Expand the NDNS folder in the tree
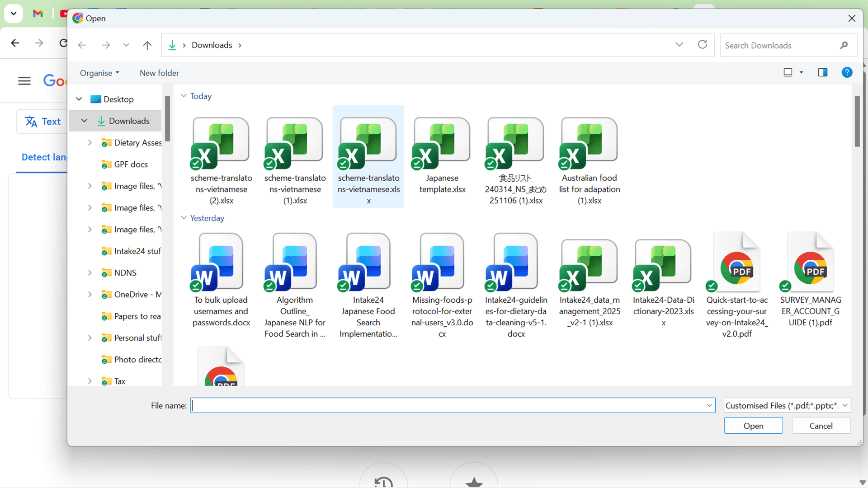Viewport: 868px width, 488px height. tap(90, 272)
